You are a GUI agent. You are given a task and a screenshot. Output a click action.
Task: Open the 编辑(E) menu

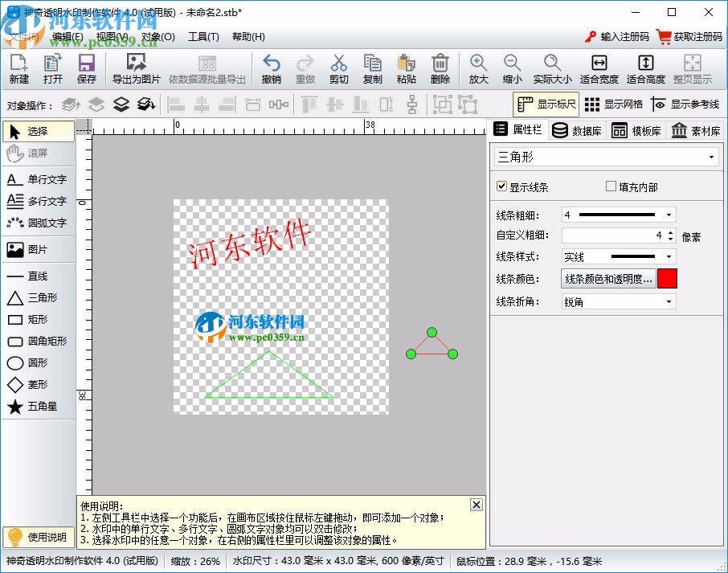pos(67,37)
